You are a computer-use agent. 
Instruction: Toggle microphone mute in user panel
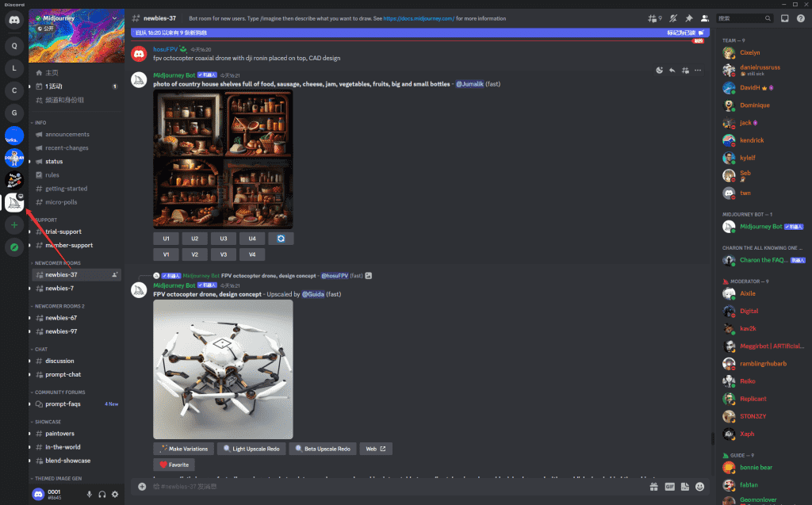pyautogui.click(x=90, y=494)
